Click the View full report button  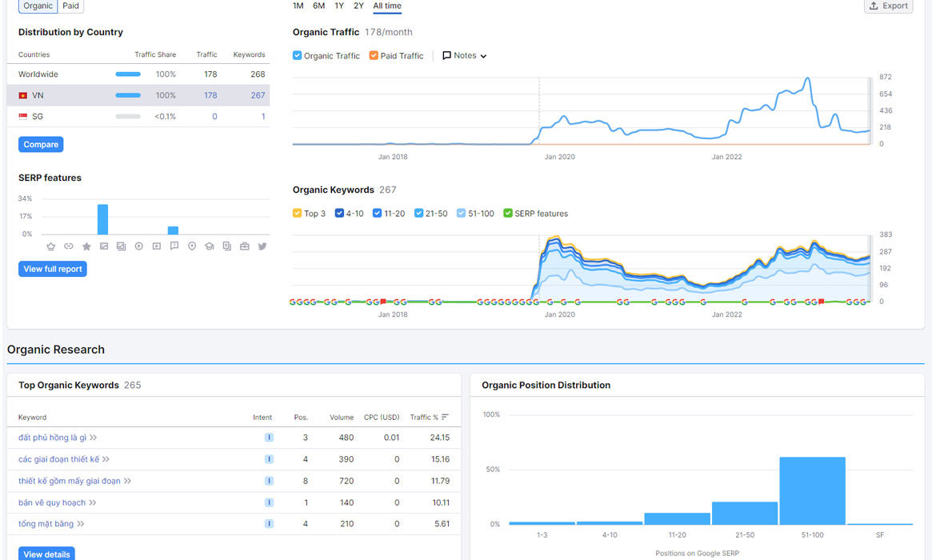[53, 269]
